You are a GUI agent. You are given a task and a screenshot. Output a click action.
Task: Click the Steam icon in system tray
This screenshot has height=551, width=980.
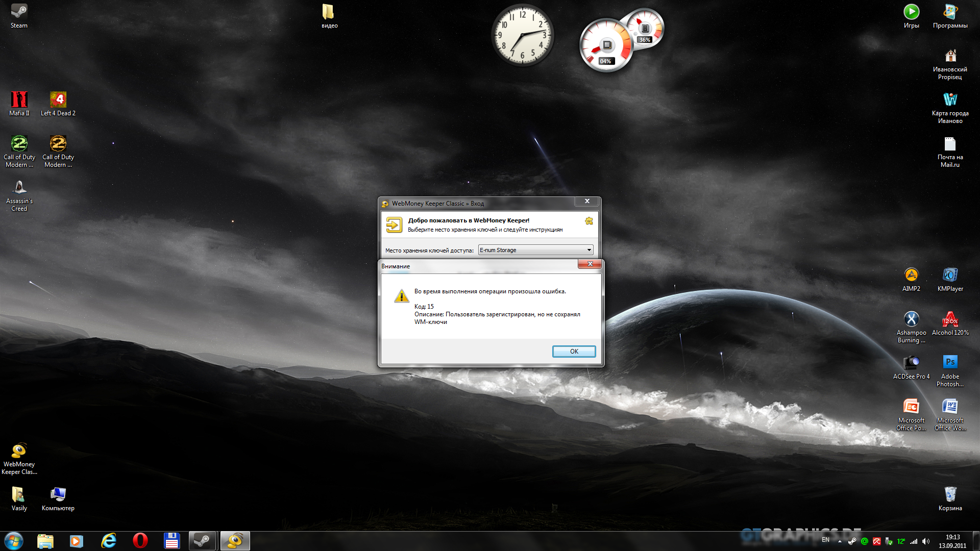click(852, 541)
